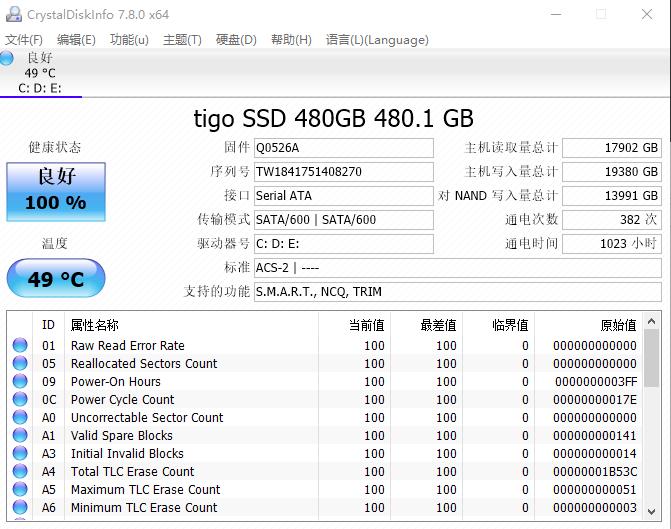Click the CrystalDiskInfo app icon in title bar
671x529 pixels.
tap(14, 14)
